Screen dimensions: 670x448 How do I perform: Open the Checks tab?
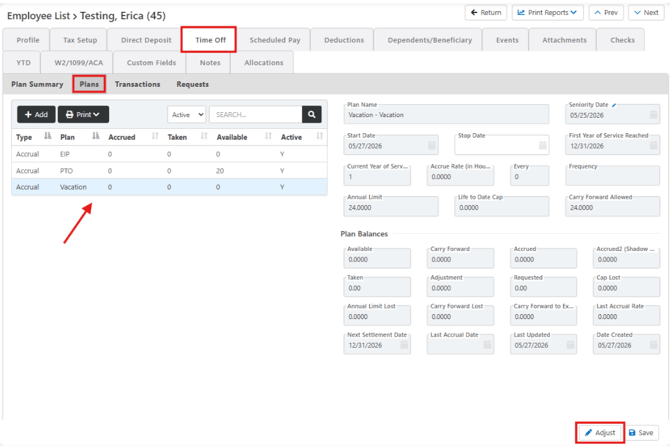621,40
